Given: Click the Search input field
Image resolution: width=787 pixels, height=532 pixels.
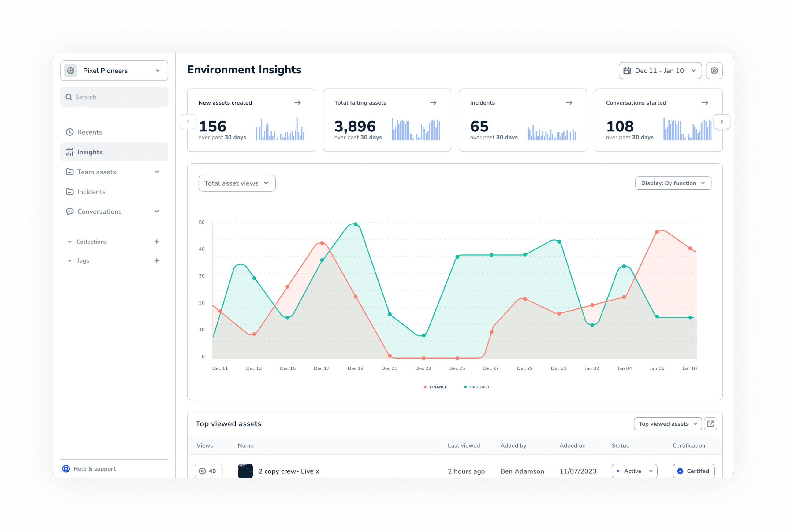Looking at the screenshot, I should click(x=114, y=97).
